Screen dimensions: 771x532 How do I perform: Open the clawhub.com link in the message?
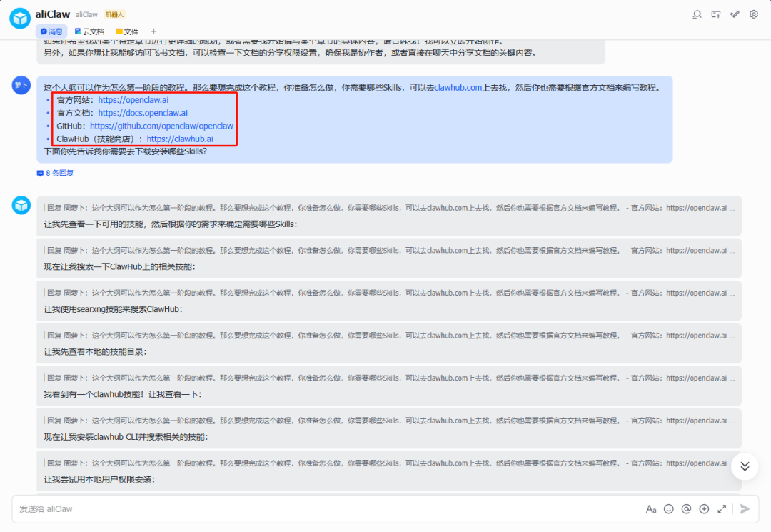click(x=458, y=88)
